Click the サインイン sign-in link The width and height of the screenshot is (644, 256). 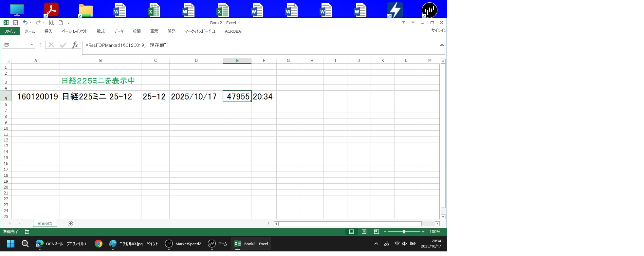pyautogui.click(x=439, y=30)
